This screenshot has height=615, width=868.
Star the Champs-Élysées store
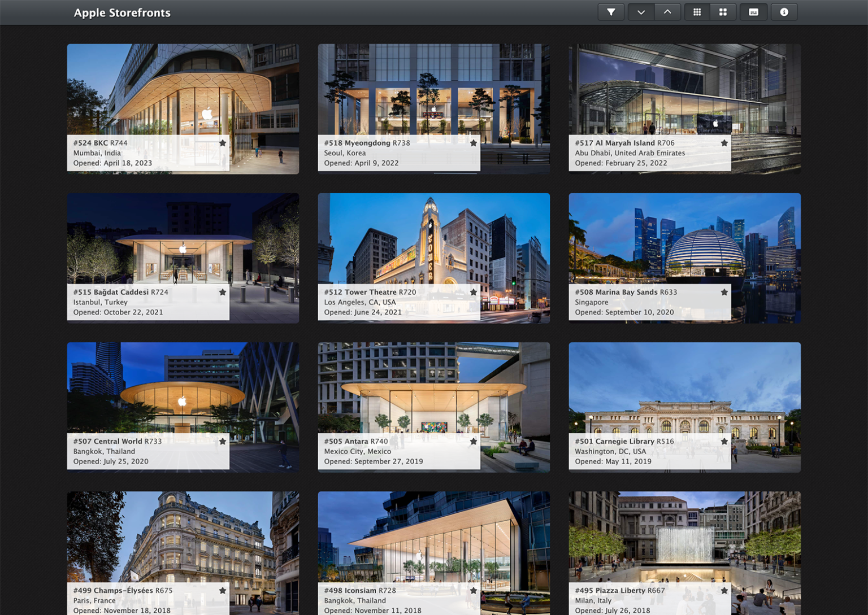click(223, 591)
